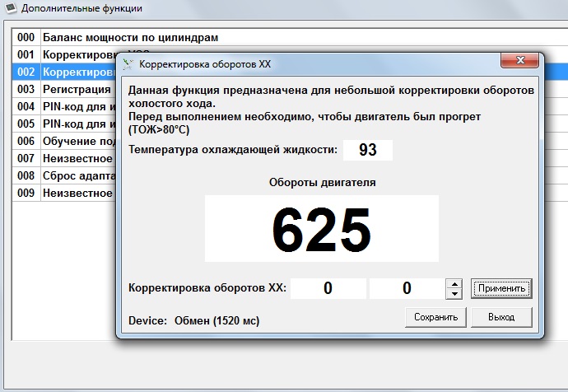Click the editable correction field beside the spinner
This screenshot has width=568, height=392.
(407, 289)
